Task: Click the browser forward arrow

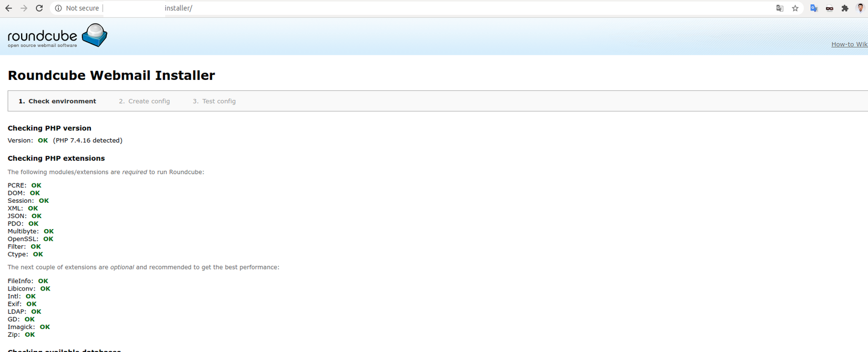Action: (x=24, y=8)
